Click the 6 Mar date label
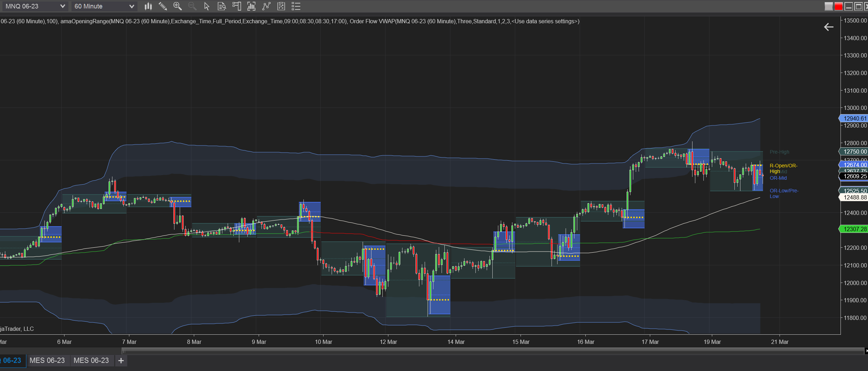This screenshot has height=371, width=868. pos(64,342)
